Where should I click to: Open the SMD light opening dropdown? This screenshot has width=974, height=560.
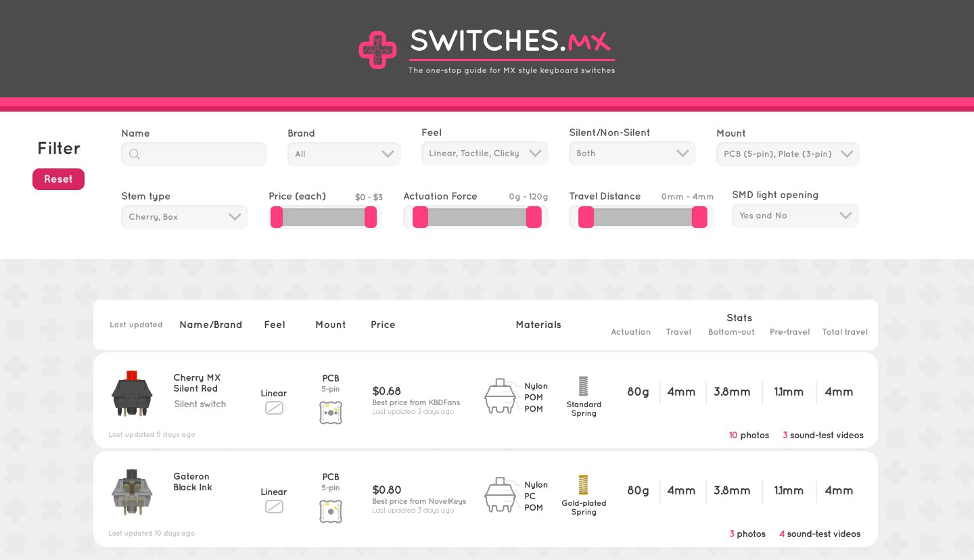pyautogui.click(x=795, y=216)
